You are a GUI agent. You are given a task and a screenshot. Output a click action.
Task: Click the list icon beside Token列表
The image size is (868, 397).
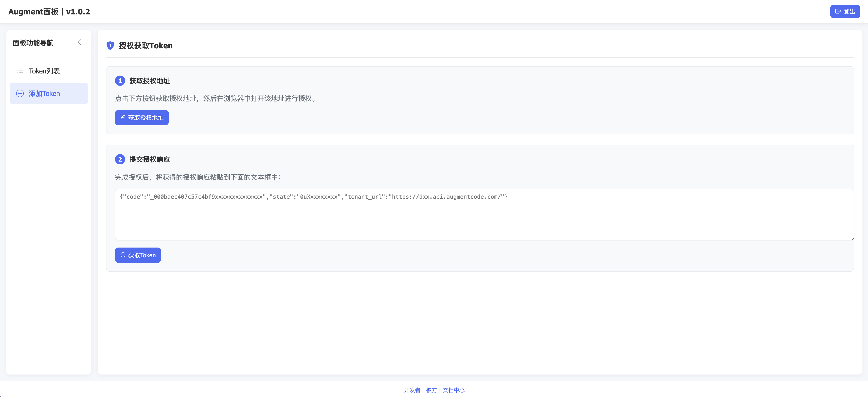pyautogui.click(x=20, y=71)
